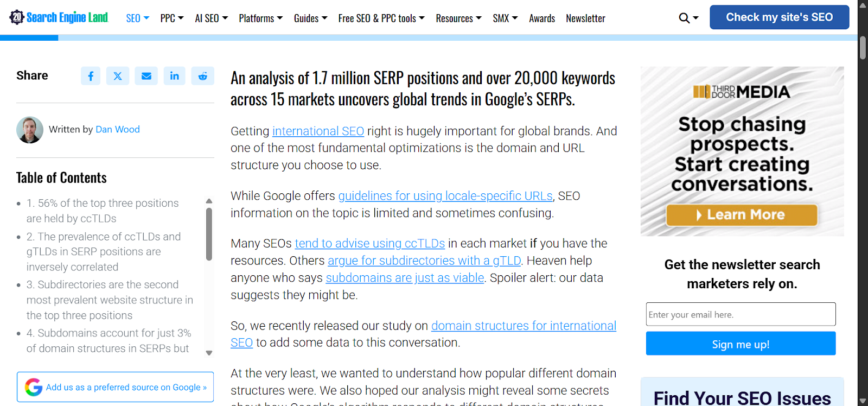Open tend to advise using ccTLDs link
Screen dimensions: 868x406
tap(370, 244)
